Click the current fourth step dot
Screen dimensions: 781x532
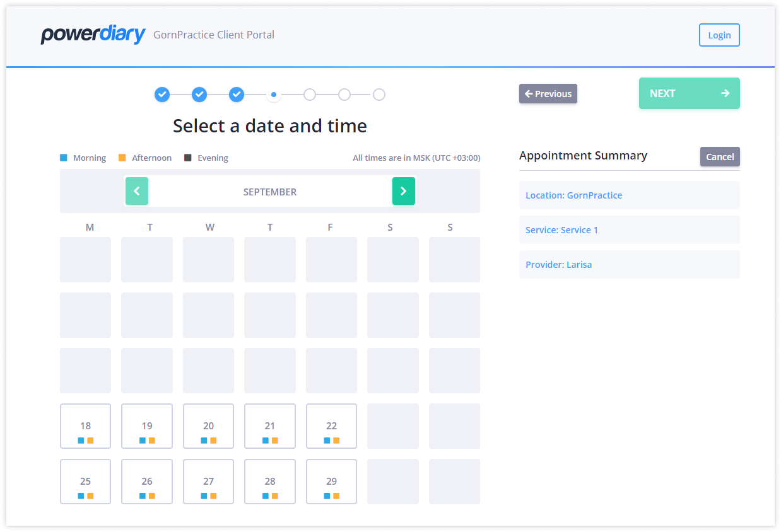tap(273, 95)
